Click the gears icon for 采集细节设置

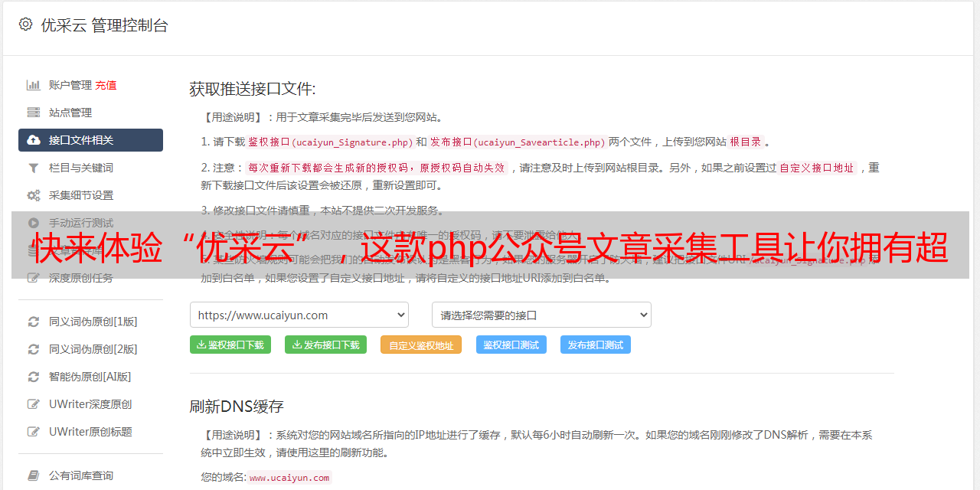(x=34, y=195)
